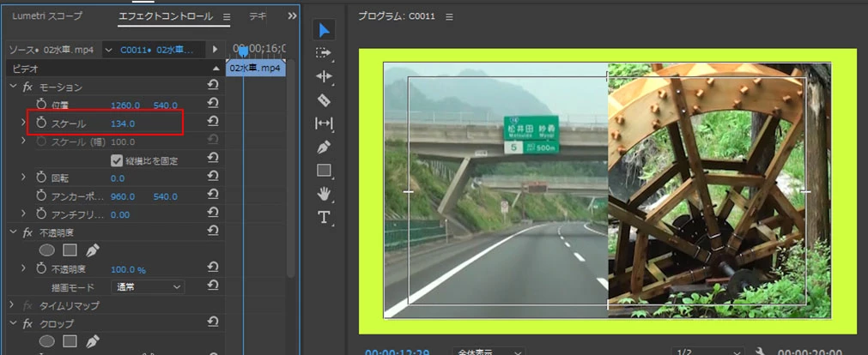The image size is (868, 355).
Task: Reset the アンカーポイント parameter
Action: coord(213,196)
